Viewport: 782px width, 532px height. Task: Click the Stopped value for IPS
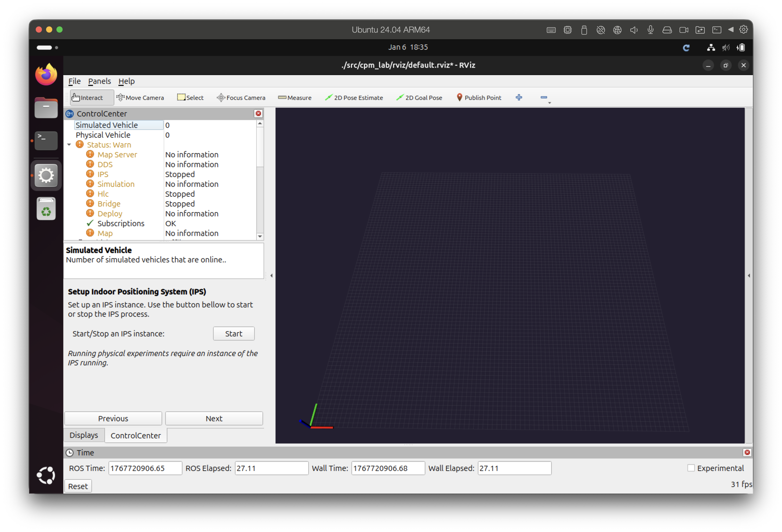coord(180,174)
